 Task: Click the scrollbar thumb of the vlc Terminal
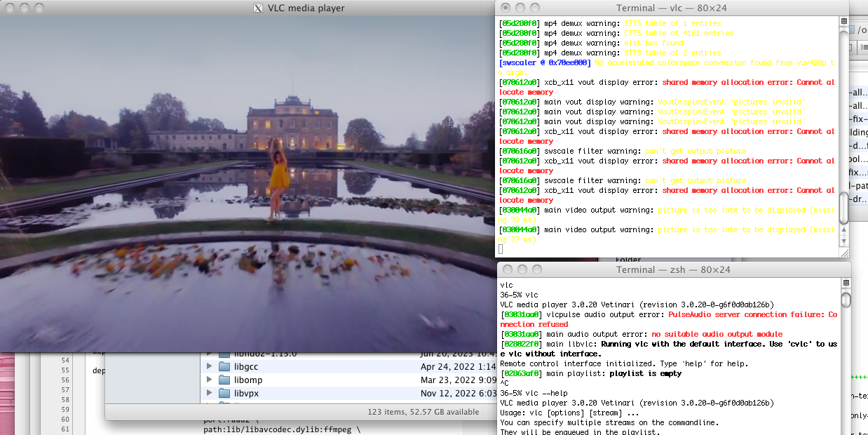tap(843, 208)
